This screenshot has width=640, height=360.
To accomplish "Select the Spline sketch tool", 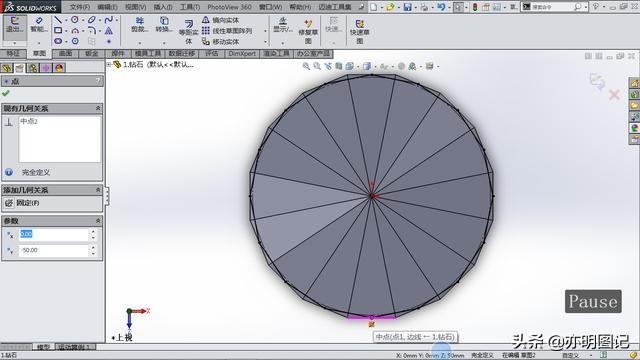I will click(x=108, y=20).
